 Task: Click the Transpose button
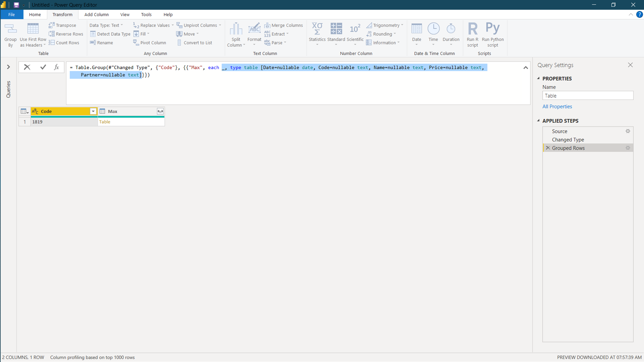tap(62, 25)
